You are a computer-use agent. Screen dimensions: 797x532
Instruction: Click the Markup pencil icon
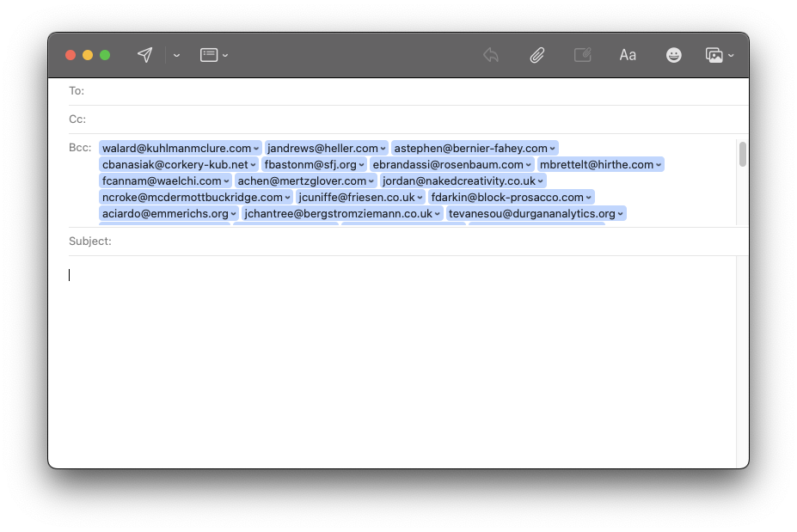582,55
